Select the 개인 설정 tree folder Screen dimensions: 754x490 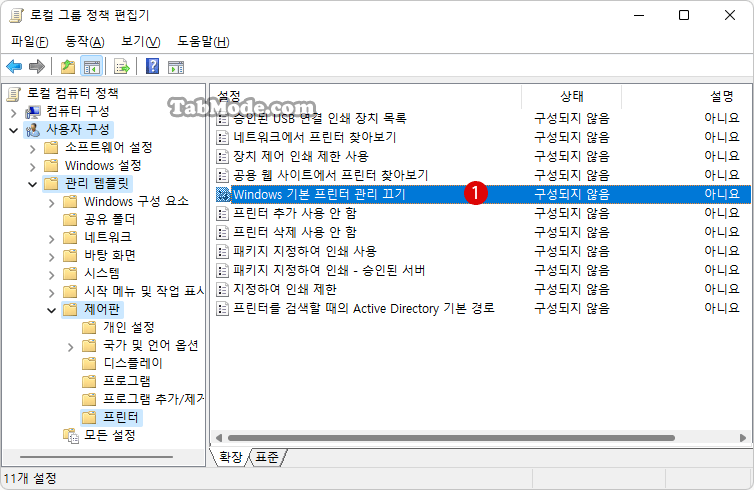(x=129, y=327)
